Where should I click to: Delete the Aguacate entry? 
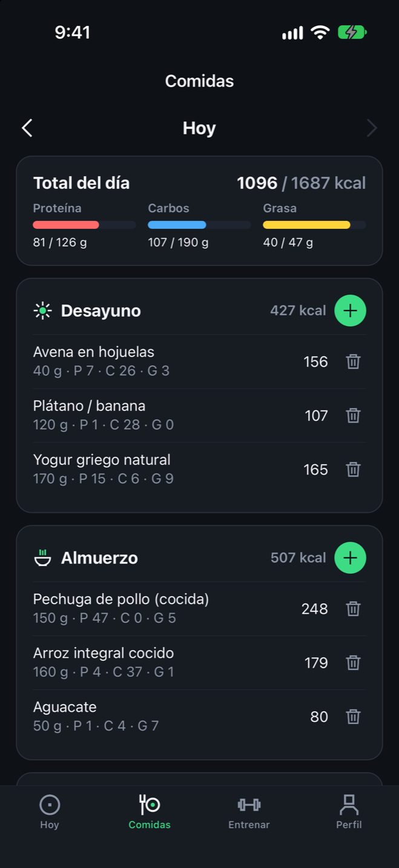click(x=353, y=717)
